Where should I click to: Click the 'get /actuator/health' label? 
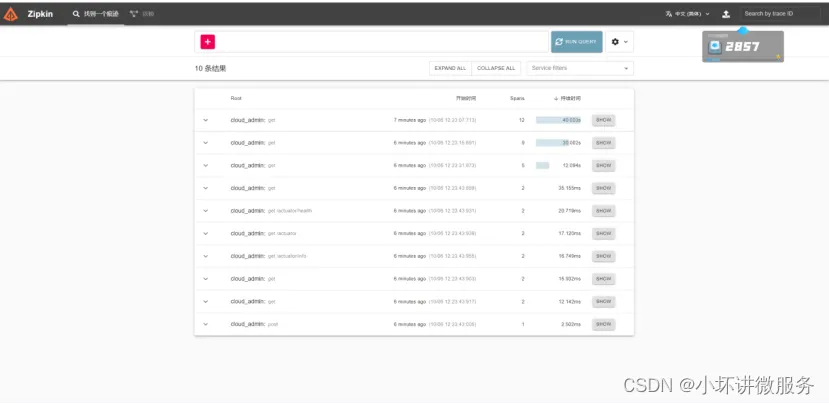coord(290,210)
